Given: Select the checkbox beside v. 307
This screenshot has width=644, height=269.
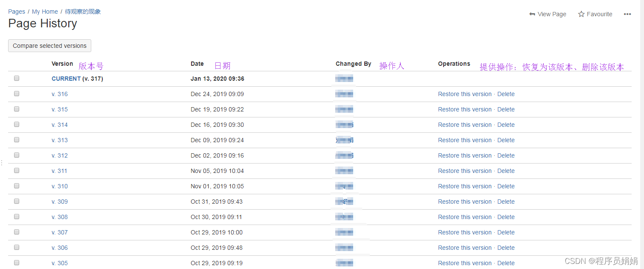Looking at the screenshot, I should [17, 232].
